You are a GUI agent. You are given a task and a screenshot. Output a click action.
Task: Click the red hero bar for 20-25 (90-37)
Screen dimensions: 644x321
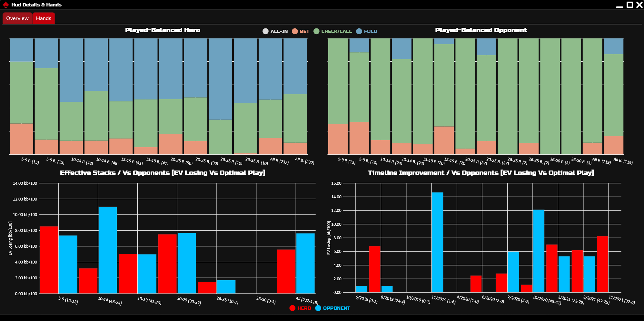pos(168,264)
